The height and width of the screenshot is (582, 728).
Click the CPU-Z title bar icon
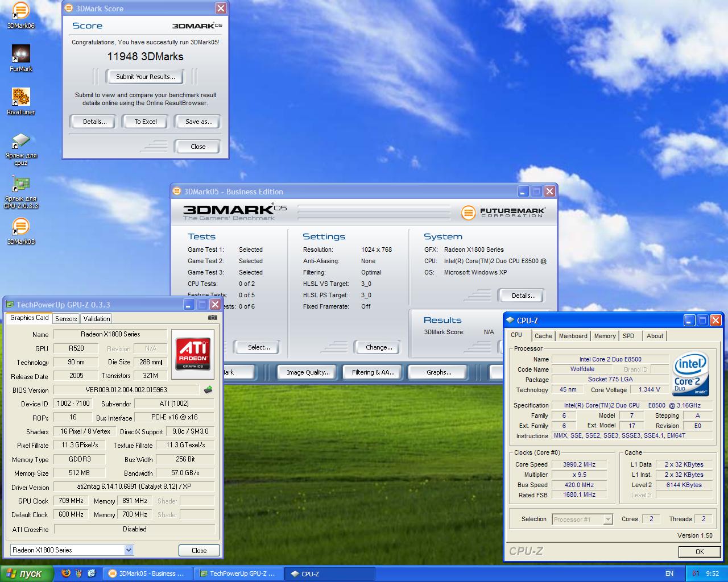(x=510, y=321)
